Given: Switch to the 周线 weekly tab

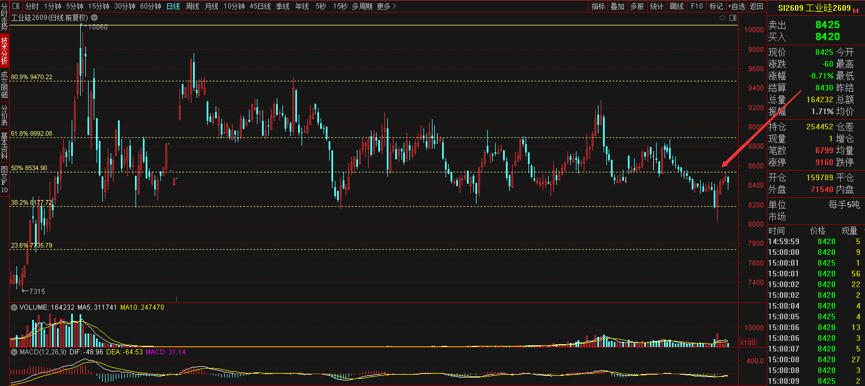Looking at the screenshot, I should point(193,7).
